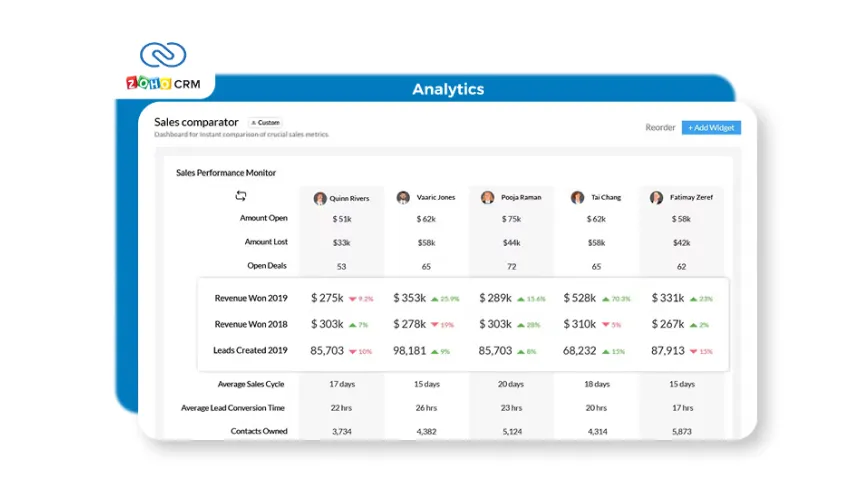
Task: Select the Revenue Won 2019 row label
Action: click(x=250, y=298)
